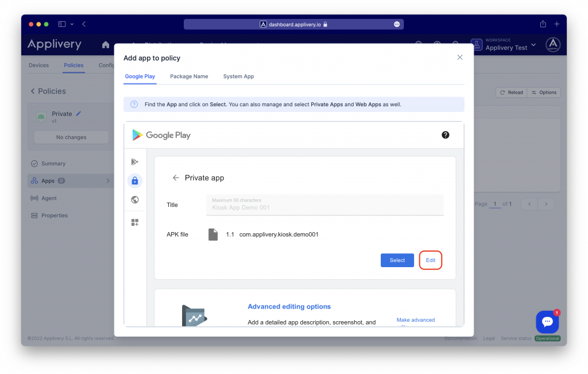Go to next page arrow
Image resolution: width=588 pixels, height=374 pixels.
(x=546, y=204)
